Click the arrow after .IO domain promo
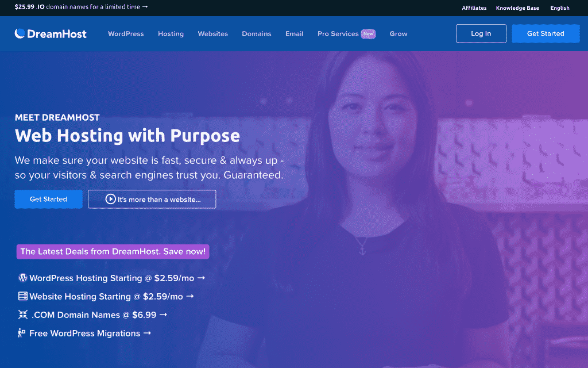The height and width of the screenshot is (368, 588). pyautogui.click(x=145, y=7)
